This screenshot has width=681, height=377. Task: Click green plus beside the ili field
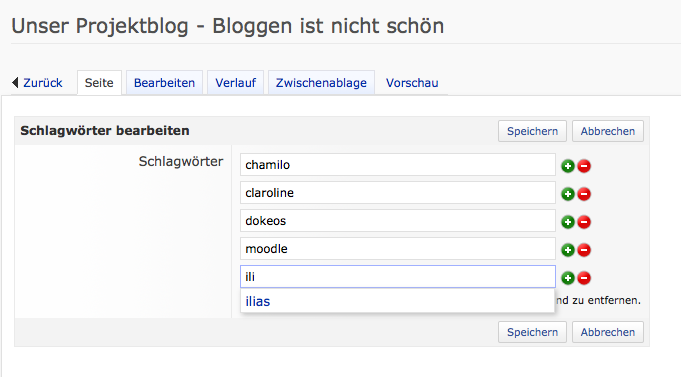[568, 278]
